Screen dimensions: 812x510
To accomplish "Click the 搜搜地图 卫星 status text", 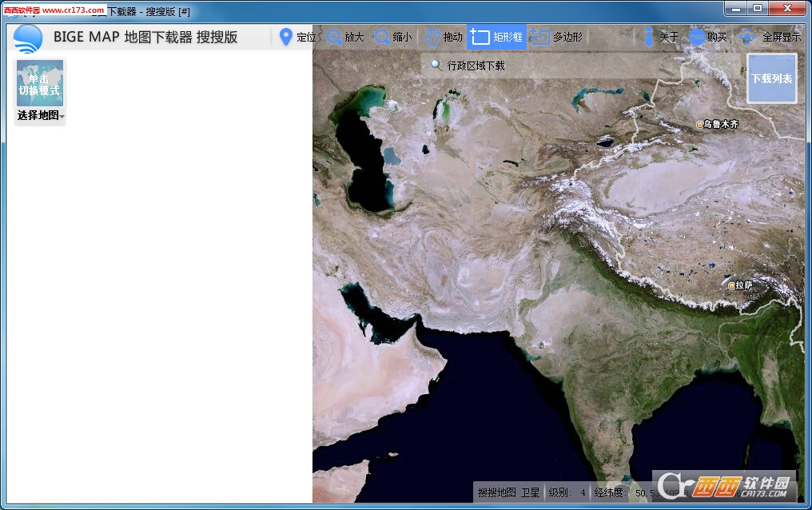I will click(x=508, y=492).
